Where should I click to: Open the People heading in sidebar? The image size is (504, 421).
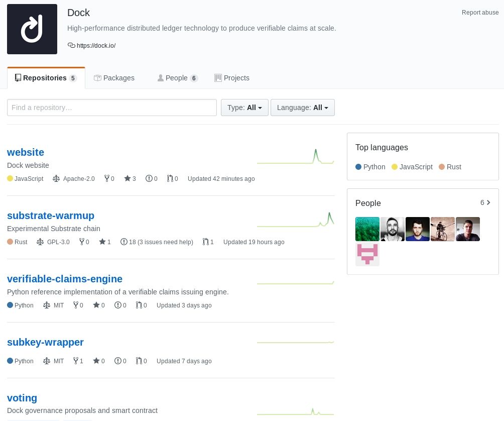tap(368, 203)
